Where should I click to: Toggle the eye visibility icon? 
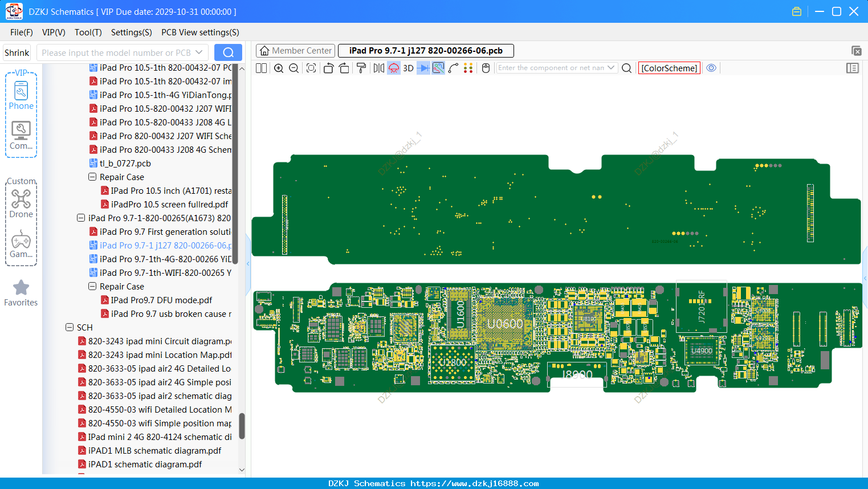(x=711, y=68)
